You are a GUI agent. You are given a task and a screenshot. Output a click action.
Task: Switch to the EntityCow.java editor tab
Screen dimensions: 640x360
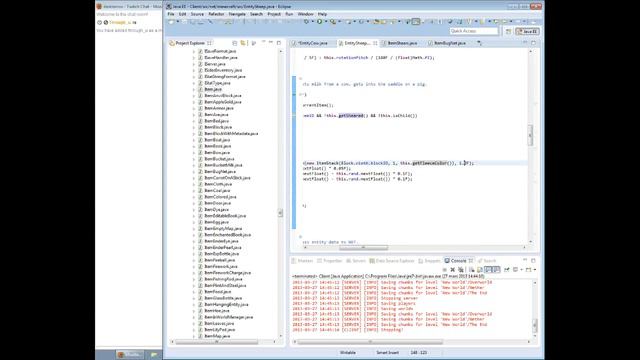click(x=313, y=43)
